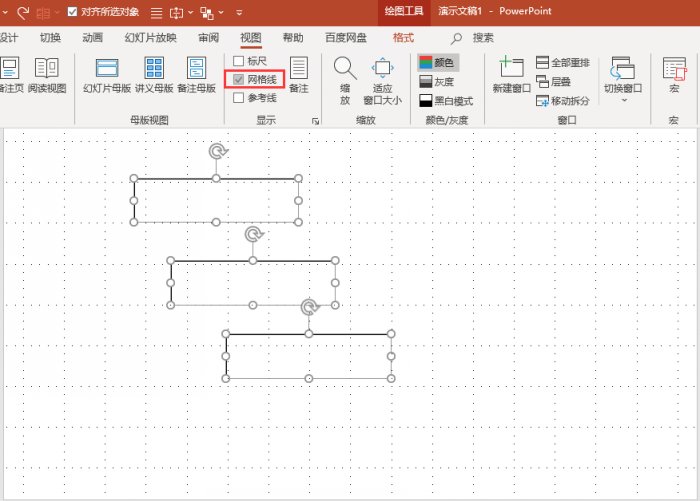Open the 幻灯片放映 ribbon tab
Screen dimensions: 700x501
150,38
